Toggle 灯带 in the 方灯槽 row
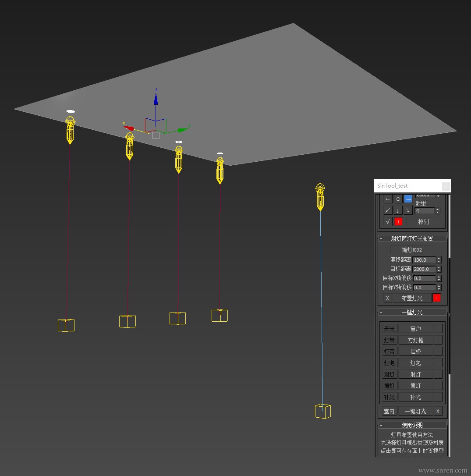 tap(390, 340)
